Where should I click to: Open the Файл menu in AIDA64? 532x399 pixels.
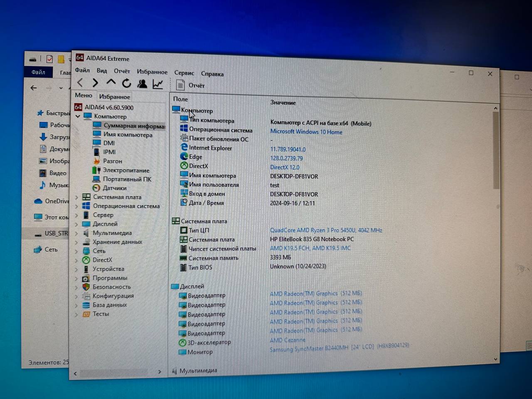point(82,70)
